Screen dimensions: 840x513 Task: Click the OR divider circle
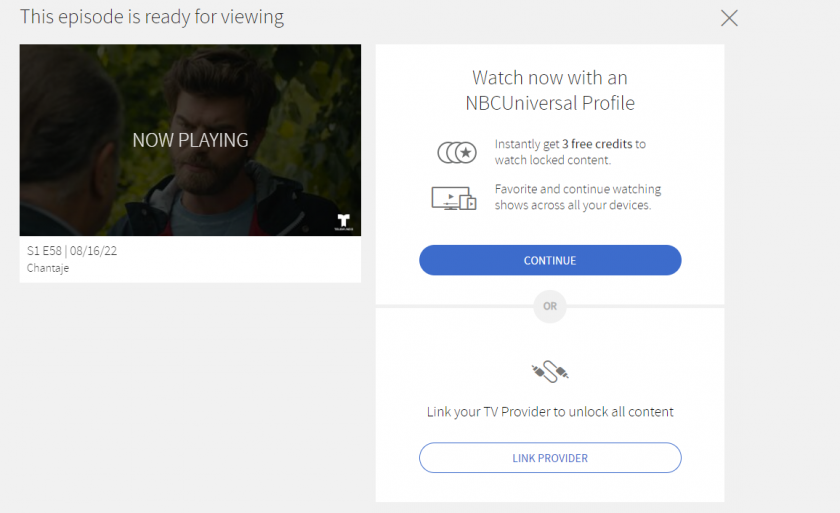550,306
